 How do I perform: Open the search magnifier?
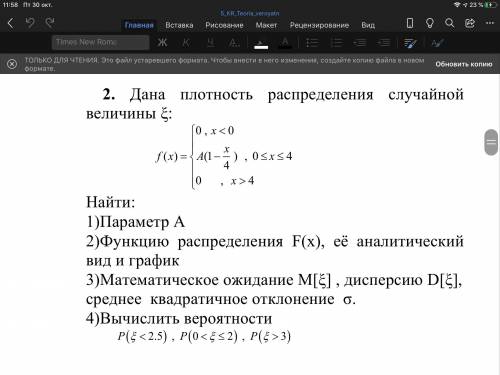tap(449, 23)
